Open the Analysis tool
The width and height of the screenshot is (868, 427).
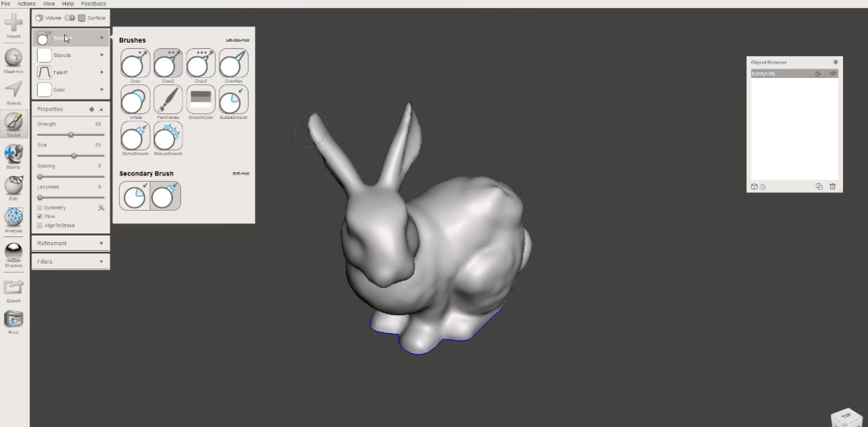[14, 218]
